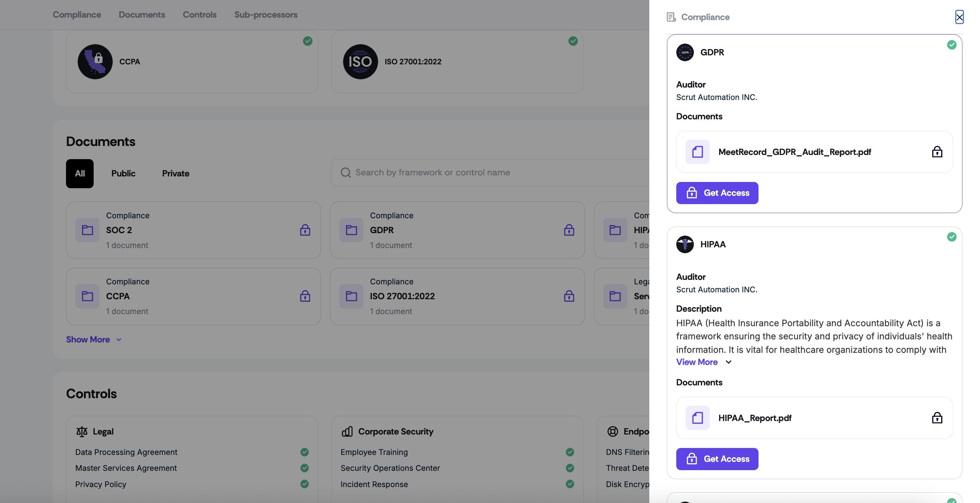Click green check on GDPR panel card

952,45
